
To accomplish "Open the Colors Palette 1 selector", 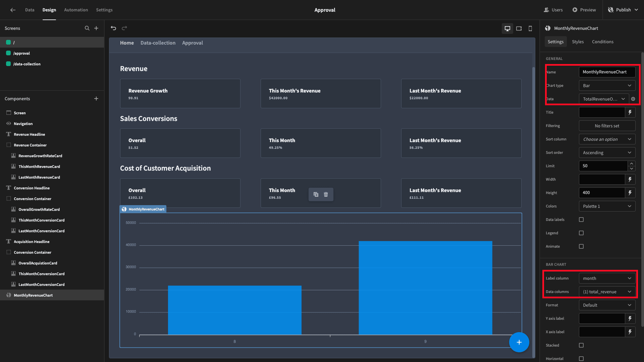I will pos(607,206).
